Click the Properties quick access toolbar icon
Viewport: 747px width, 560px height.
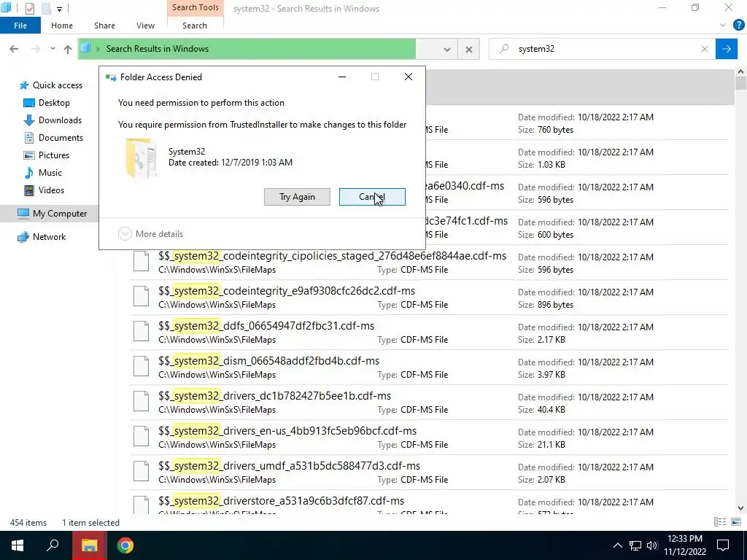[30, 8]
